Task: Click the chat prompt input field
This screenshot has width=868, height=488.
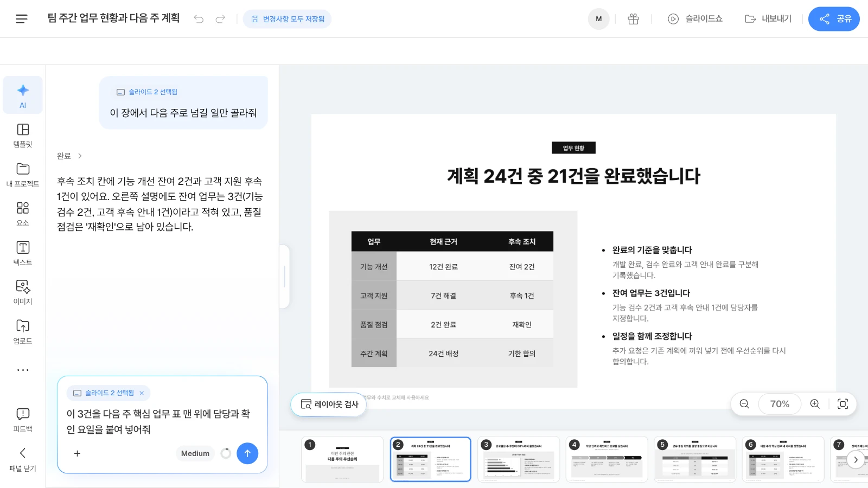Action: [x=162, y=421]
